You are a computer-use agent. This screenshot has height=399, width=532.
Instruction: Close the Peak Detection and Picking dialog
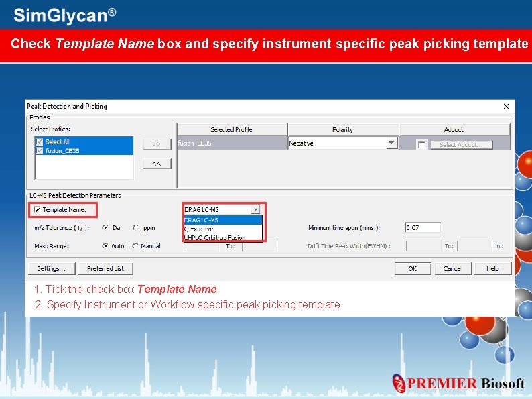click(x=507, y=106)
